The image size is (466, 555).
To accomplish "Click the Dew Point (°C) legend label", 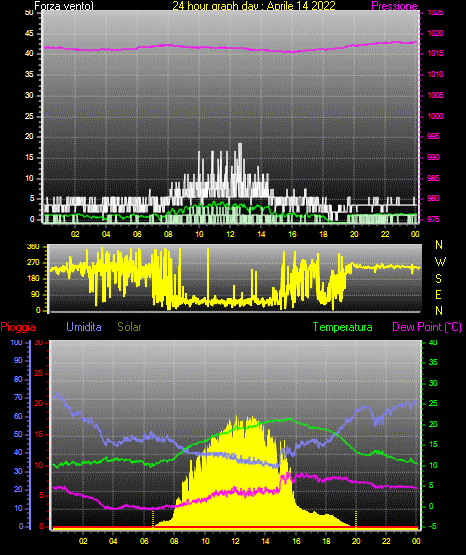I will coord(427,327).
